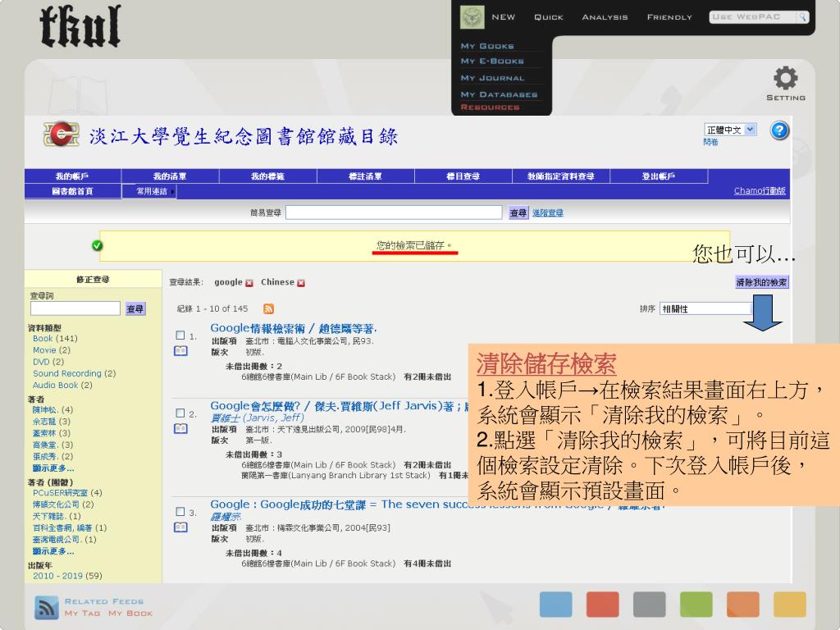
Task: Open the QUICK menu item
Action: tap(549, 17)
